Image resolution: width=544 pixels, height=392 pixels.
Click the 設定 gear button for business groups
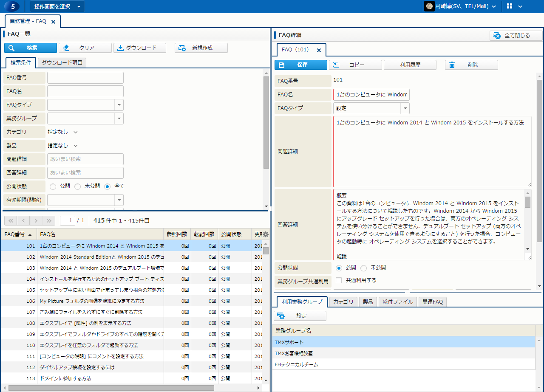[x=300, y=316]
